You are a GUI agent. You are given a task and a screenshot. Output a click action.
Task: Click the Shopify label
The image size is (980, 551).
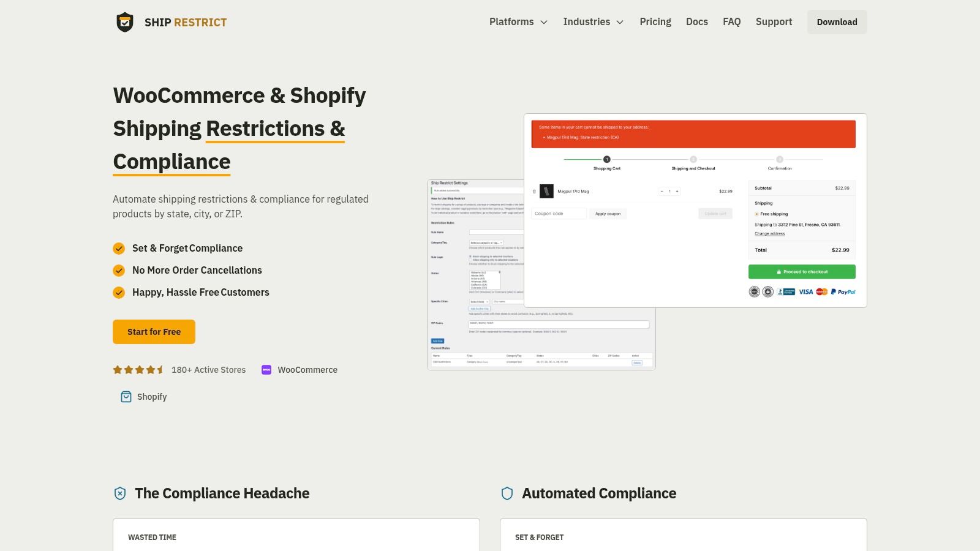click(x=152, y=397)
